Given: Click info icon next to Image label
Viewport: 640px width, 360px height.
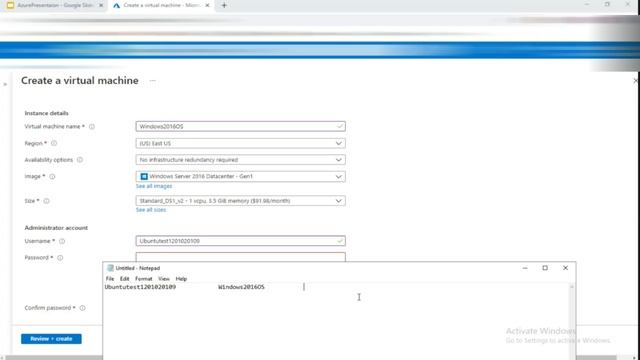Looking at the screenshot, I should tap(52, 176).
